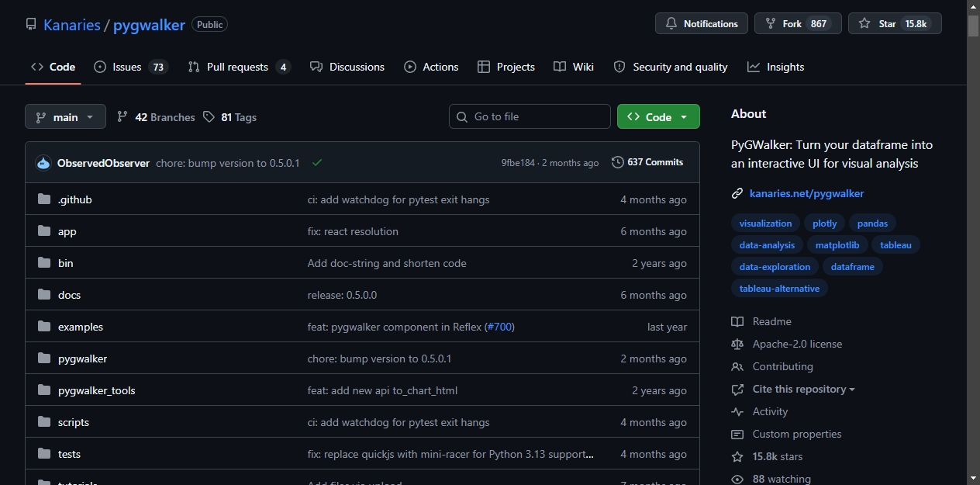Open the tests folder
The image size is (980, 485).
click(x=69, y=454)
